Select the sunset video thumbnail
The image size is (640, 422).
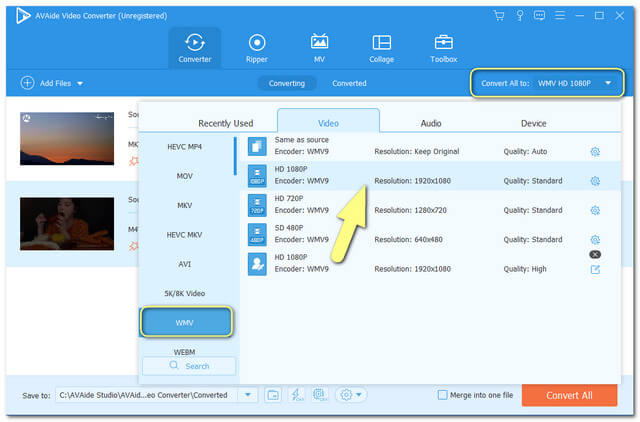click(x=67, y=139)
